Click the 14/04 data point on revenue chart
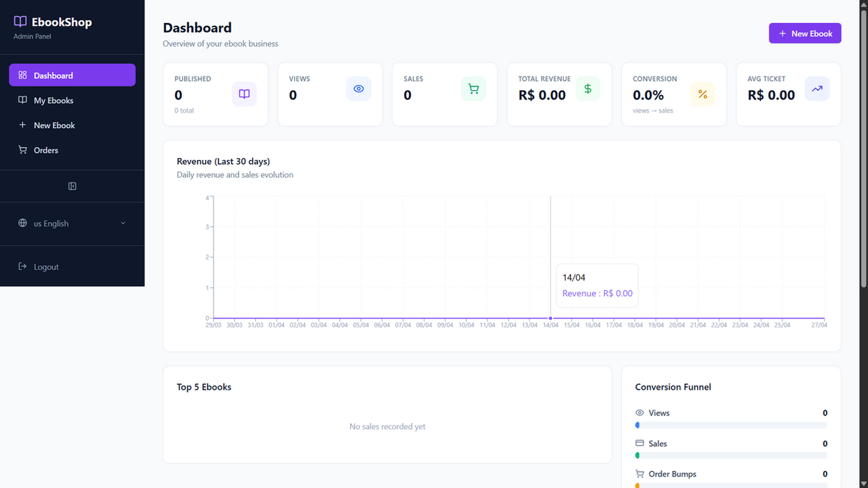Screen dimensions: 868x488 (x=551, y=318)
